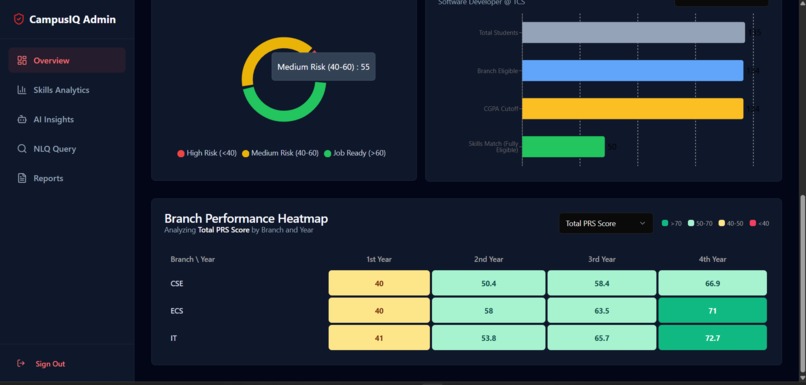
Task: Click the ECS branch row label
Action: (176, 310)
